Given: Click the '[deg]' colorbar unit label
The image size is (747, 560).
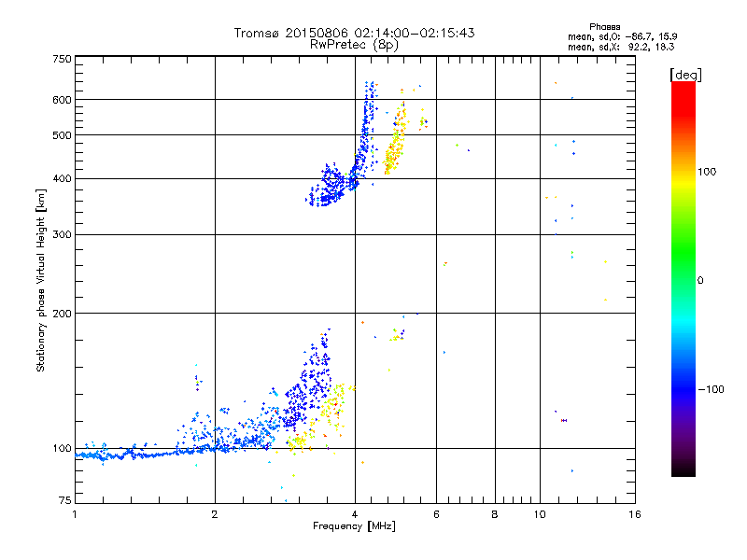Looking at the screenshot, I should click(685, 75).
